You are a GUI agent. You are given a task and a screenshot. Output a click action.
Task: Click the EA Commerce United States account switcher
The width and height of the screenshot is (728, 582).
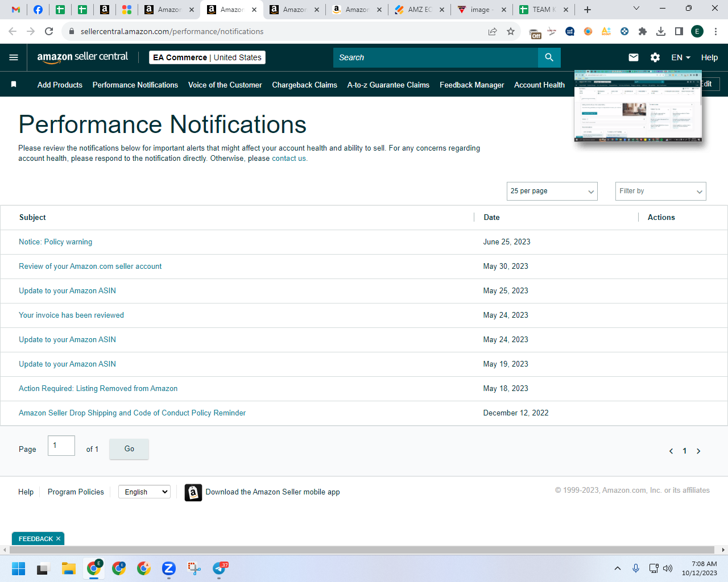207,57
